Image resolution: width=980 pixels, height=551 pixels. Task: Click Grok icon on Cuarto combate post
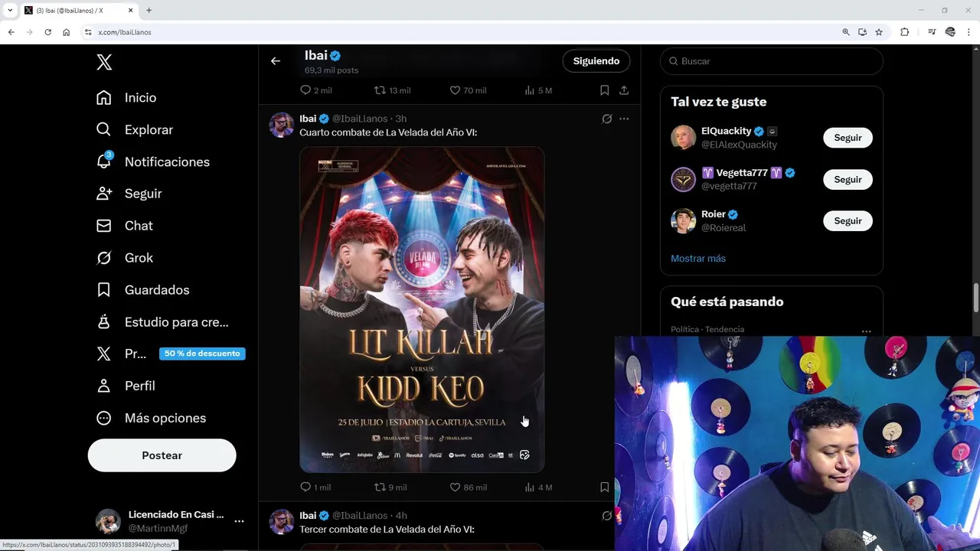pos(607,119)
